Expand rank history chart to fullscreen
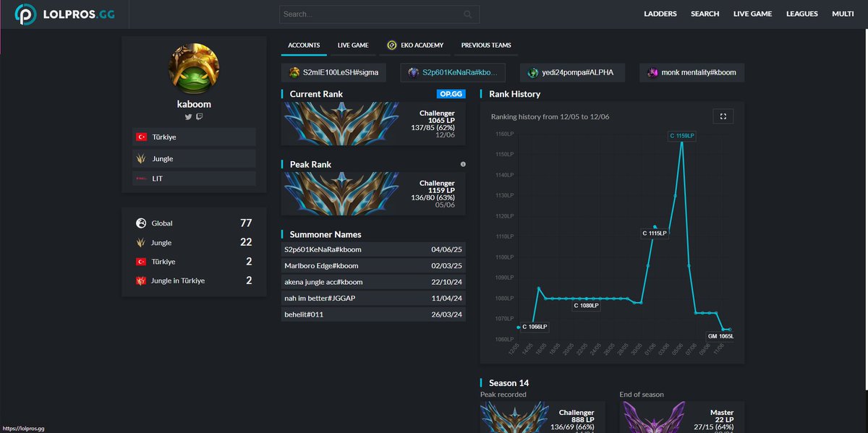868x433 pixels. (723, 116)
